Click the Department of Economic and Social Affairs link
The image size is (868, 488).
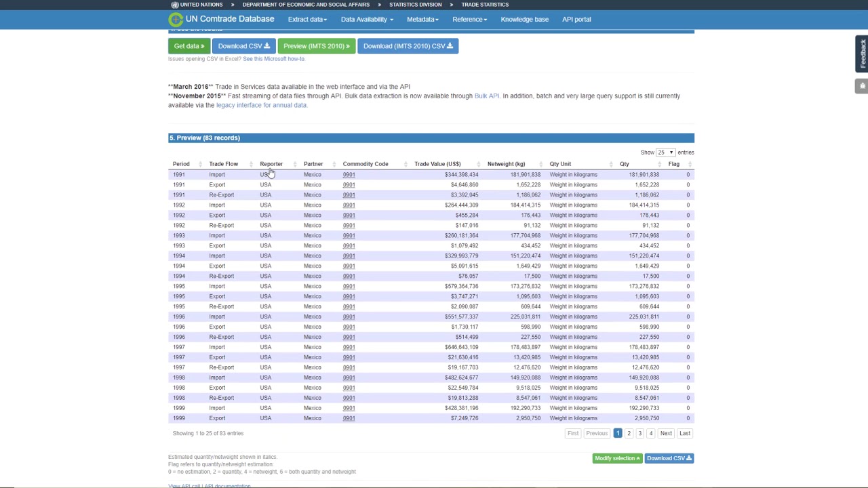tap(306, 5)
